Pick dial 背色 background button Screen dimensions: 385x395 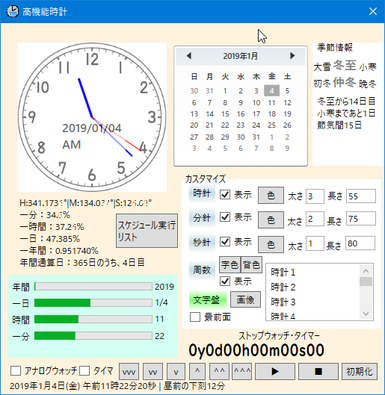251,265
